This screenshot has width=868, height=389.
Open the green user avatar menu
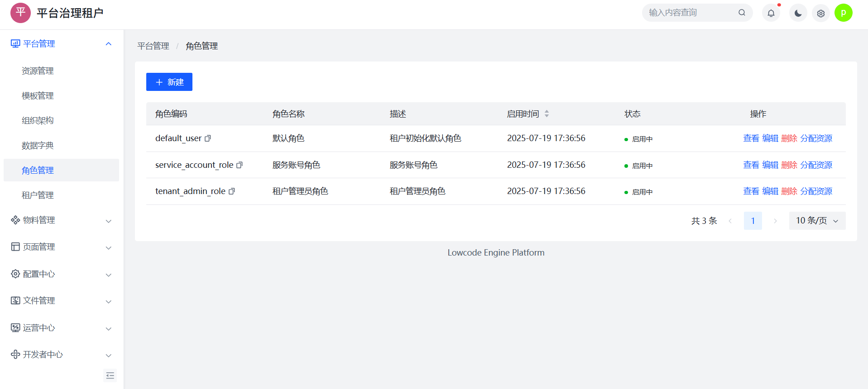[x=843, y=13]
